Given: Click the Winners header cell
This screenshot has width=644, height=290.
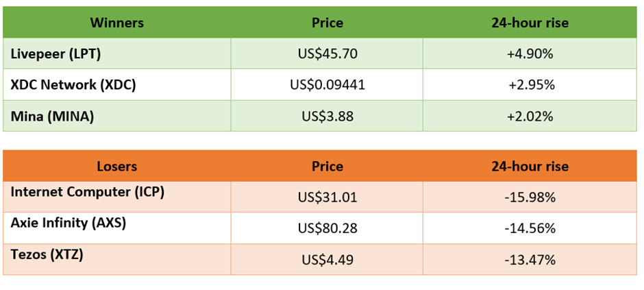Looking at the screenshot, I should [117, 23].
